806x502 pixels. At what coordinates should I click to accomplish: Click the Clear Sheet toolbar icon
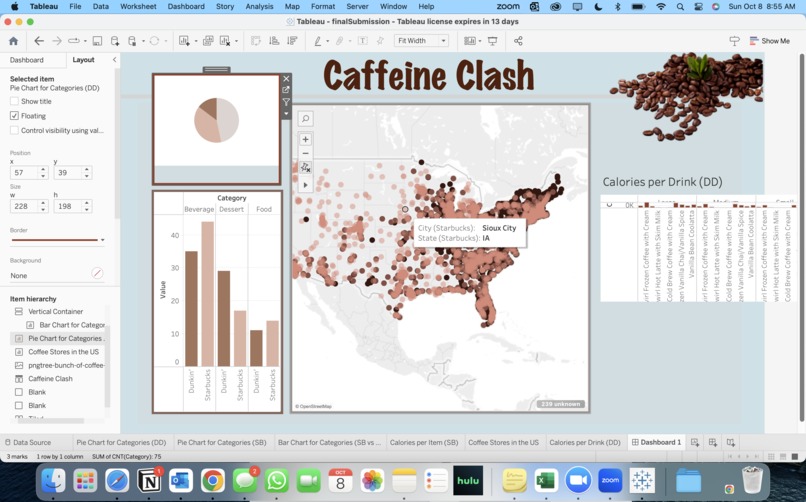click(225, 41)
